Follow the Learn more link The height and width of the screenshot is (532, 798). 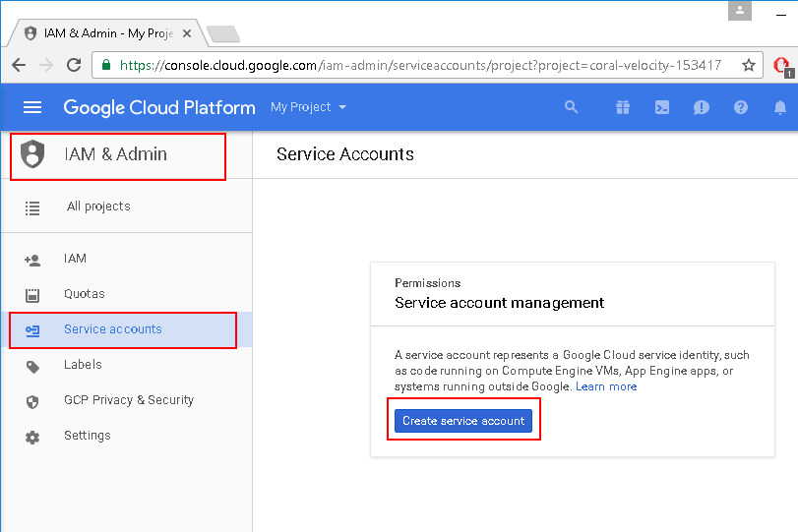[x=606, y=386]
